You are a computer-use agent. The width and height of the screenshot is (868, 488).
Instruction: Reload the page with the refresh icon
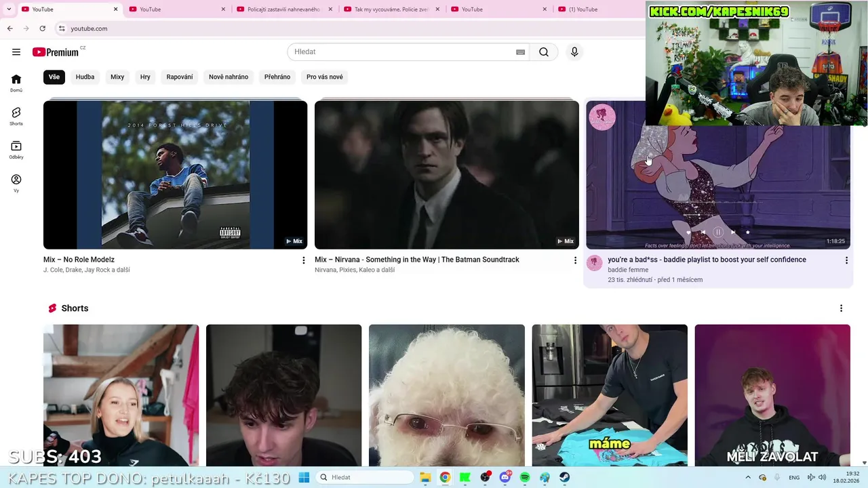click(42, 28)
